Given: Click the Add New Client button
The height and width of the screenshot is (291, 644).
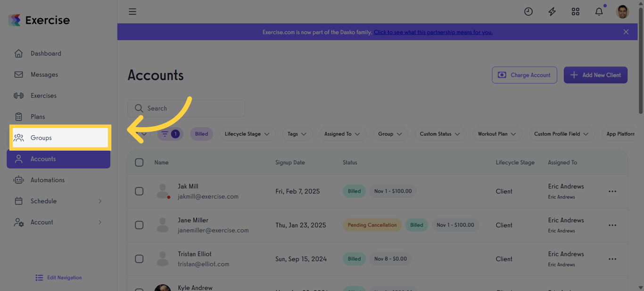Looking at the screenshot, I should (x=595, y=75).
